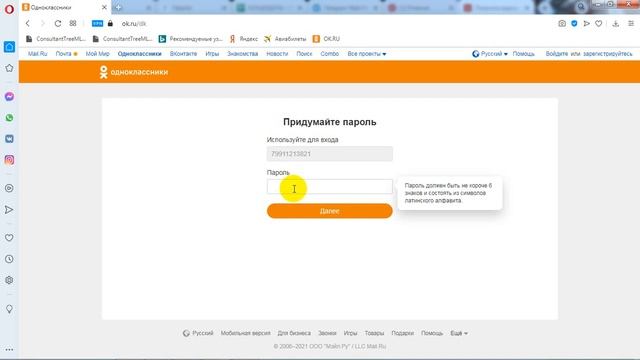
Task: Open downloads arrow icon in the toolbar
Action: click(x=616, y=24)
